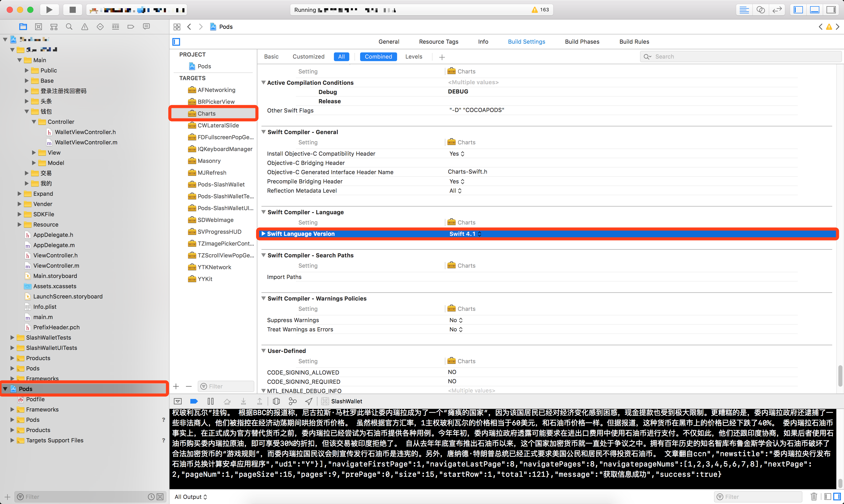Switch to Levels view
The width and height of the screenshot is (844, 504).
coord(414,56)
